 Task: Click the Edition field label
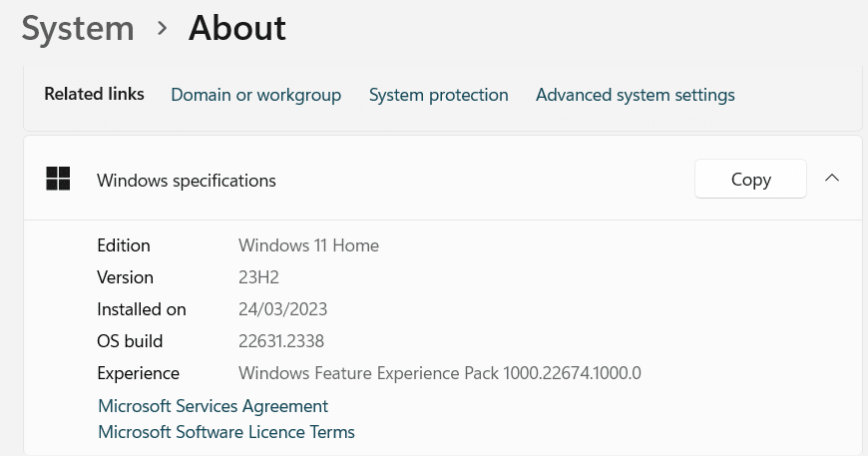click(124, 245)
